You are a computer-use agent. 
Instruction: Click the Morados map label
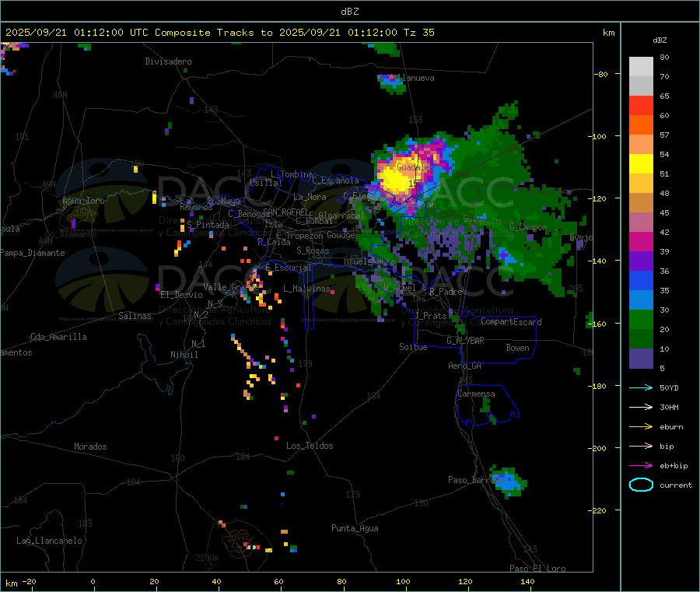pyautogui.click(x=90, y=447)
